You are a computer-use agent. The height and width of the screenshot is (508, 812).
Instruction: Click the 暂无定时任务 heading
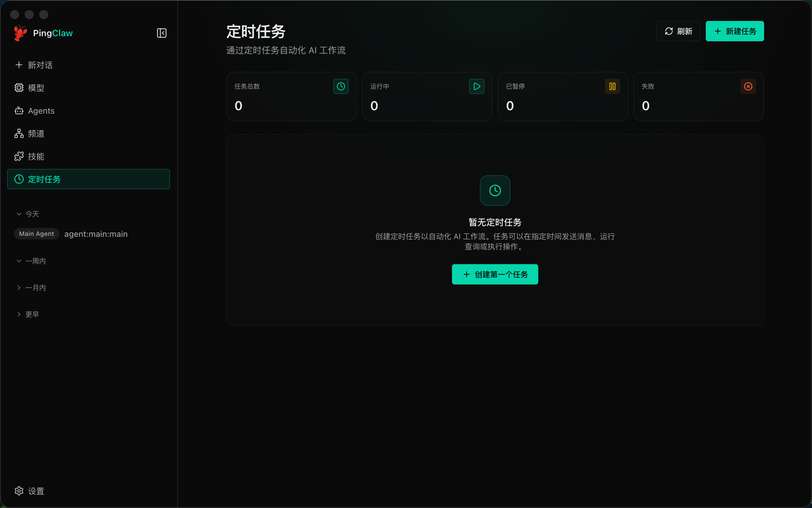tap(495, 223)
